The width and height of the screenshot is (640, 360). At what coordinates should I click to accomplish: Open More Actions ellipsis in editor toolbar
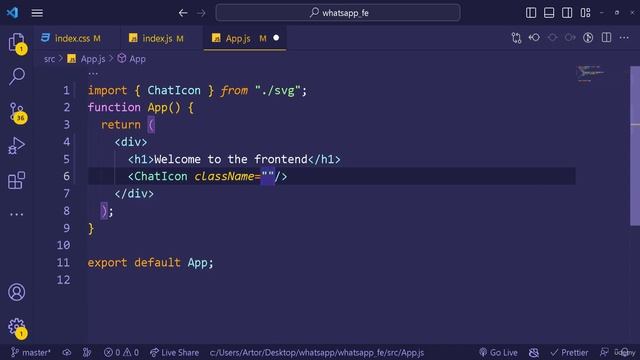624,38
